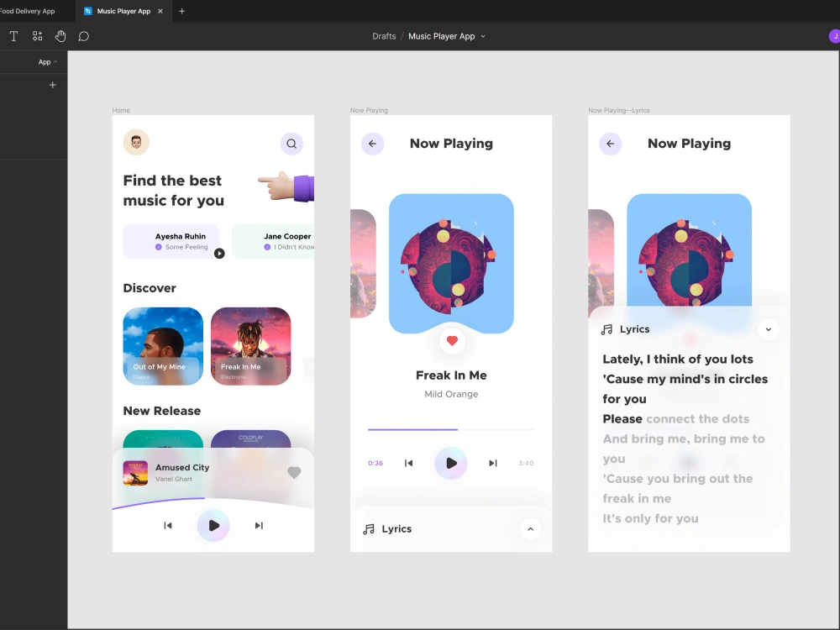Click back arrow on Now Playing--Lyrics frame
Screen dimensions: 840x630
click(610, 144)
